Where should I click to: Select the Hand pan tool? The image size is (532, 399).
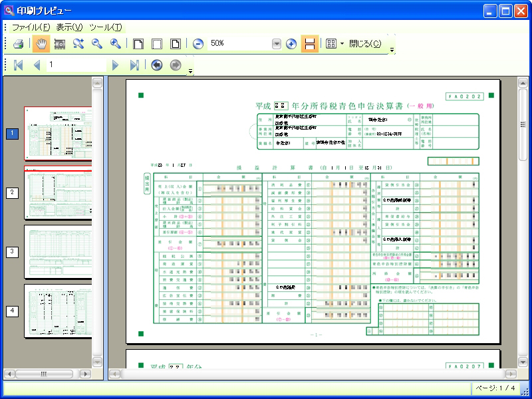click(41, 44)
